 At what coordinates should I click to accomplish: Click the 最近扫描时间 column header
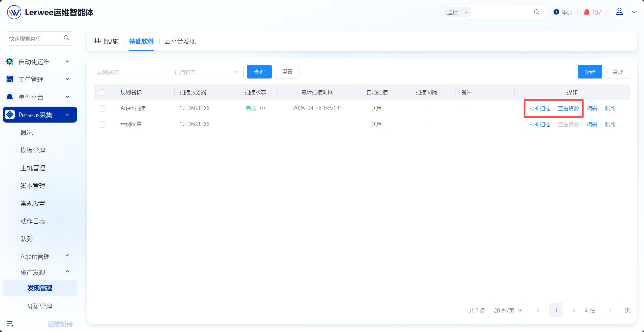point(317,92)
